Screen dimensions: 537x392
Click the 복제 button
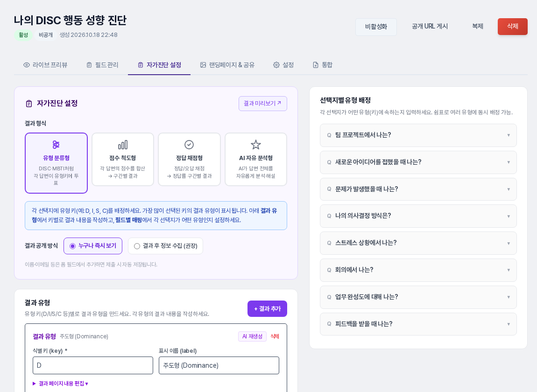point(477,26)
